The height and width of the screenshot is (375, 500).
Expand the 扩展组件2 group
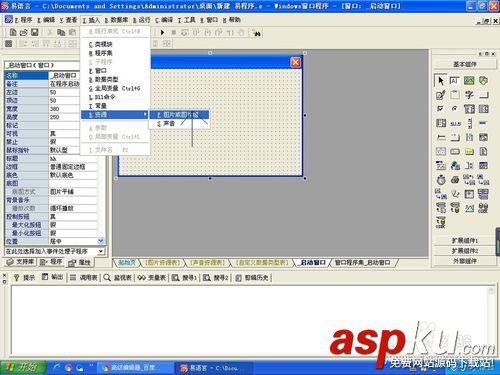(x=465, y=251)
